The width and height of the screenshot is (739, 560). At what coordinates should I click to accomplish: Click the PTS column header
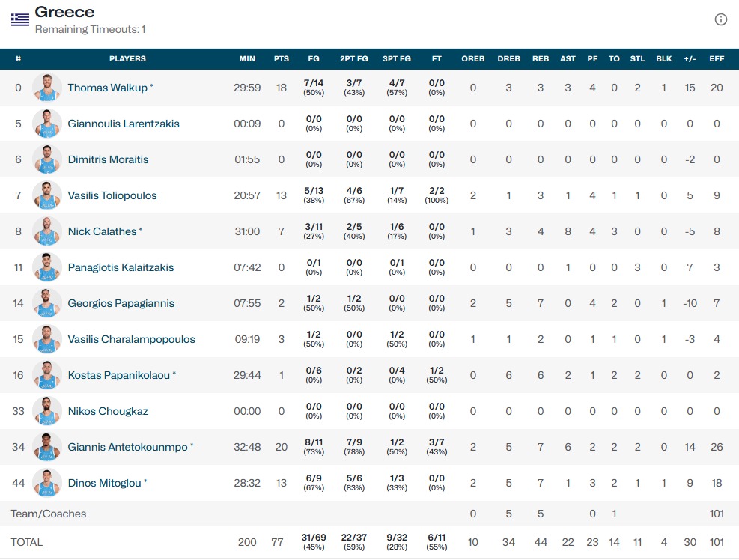pos(282,58)
